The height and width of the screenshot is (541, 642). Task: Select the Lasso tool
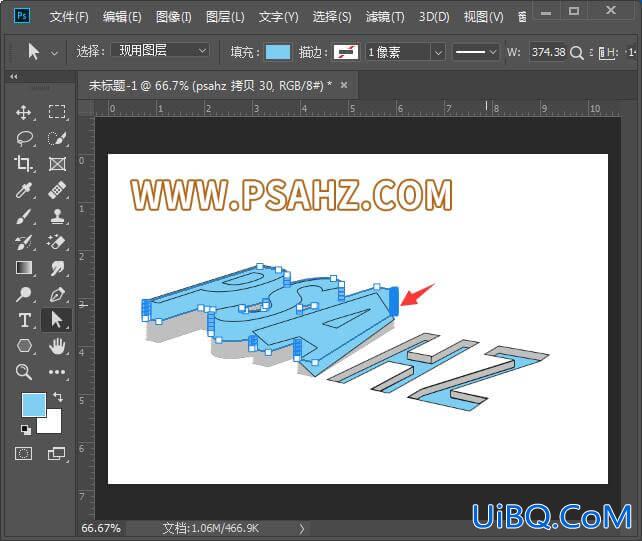(24, 138)
